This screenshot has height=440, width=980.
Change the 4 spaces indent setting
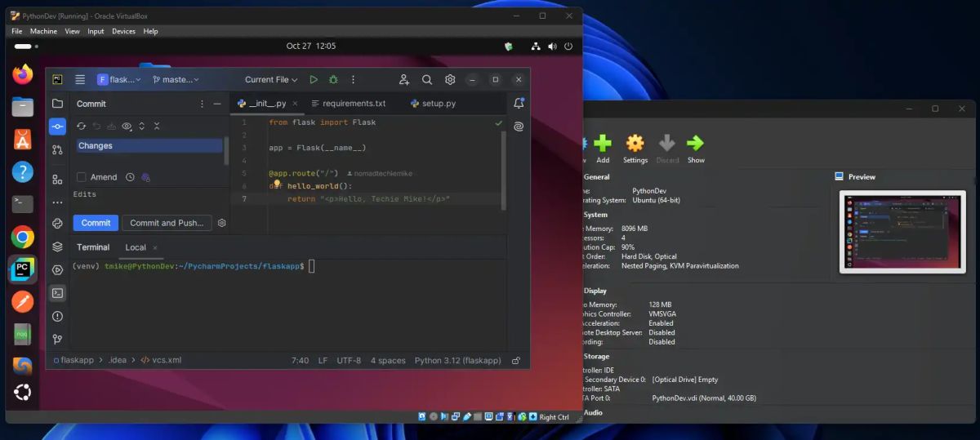[388, 360]
